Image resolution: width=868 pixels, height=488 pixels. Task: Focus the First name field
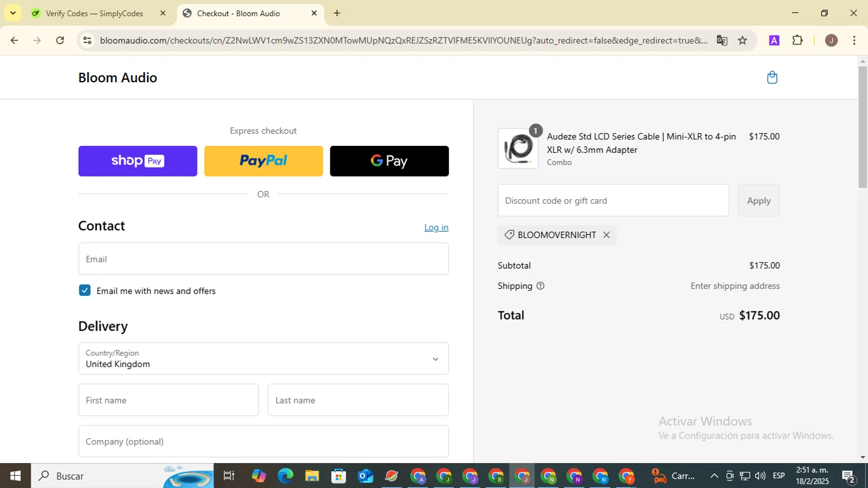click(x=168, y=400)
